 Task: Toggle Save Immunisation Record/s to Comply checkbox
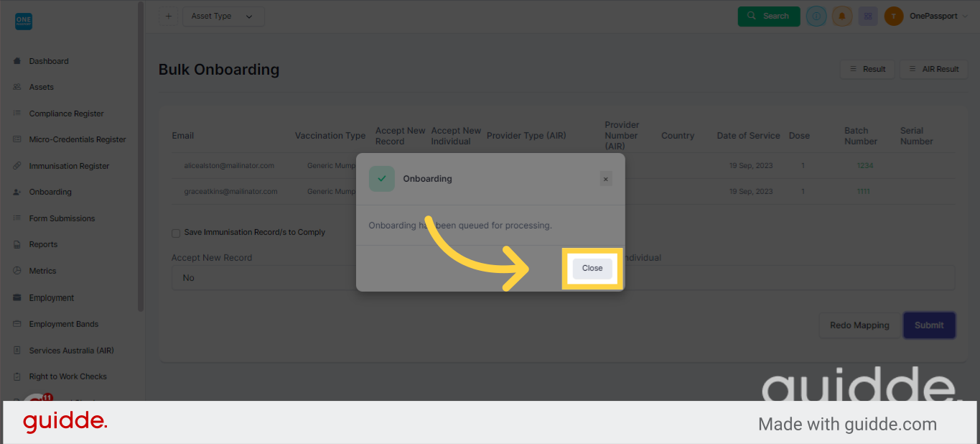(x=176, y=233)
